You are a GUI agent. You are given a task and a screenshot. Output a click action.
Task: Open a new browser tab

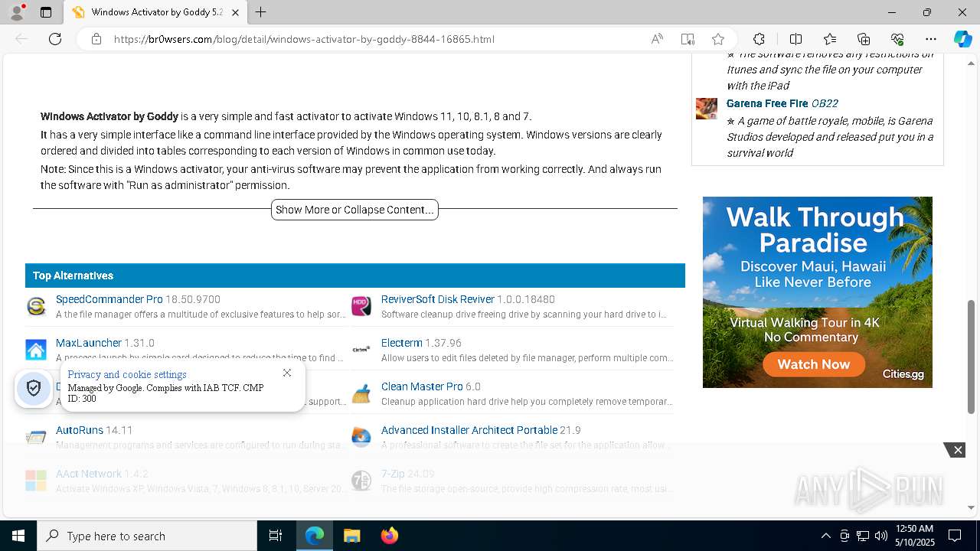click(x=261, y=12)
